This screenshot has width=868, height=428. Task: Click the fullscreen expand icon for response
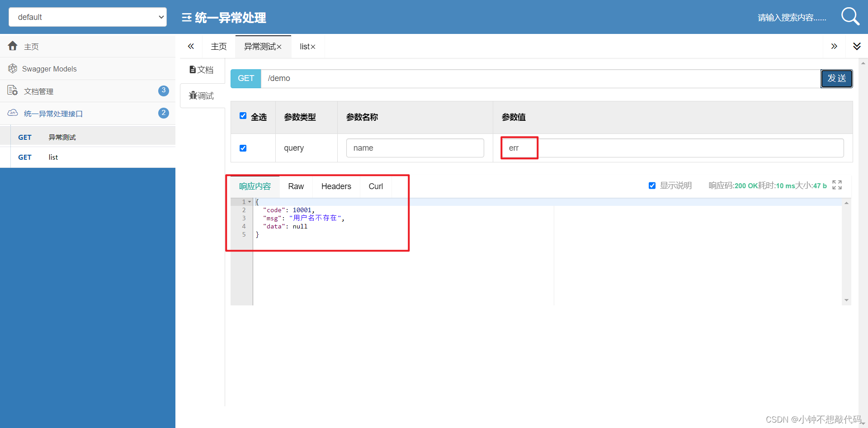837,185
